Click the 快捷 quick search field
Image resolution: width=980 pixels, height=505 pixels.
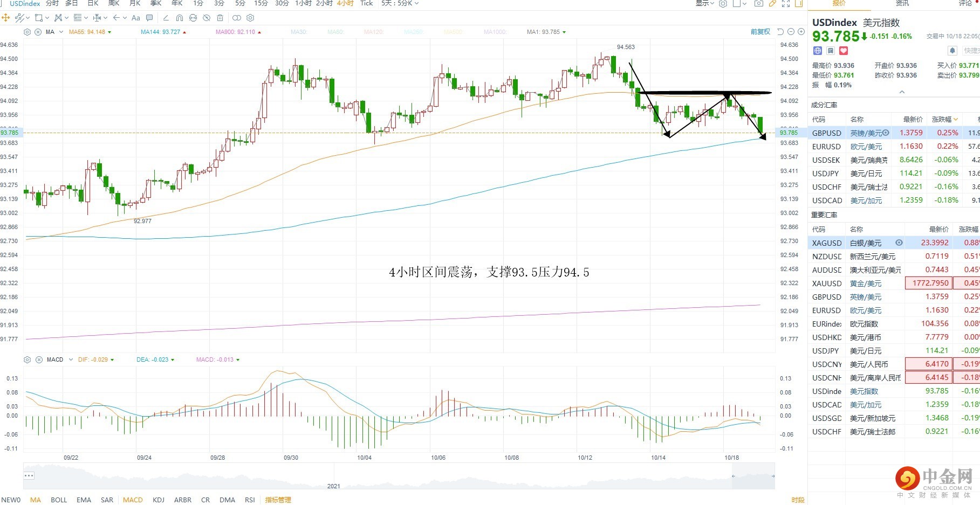[x=971, y=51]
